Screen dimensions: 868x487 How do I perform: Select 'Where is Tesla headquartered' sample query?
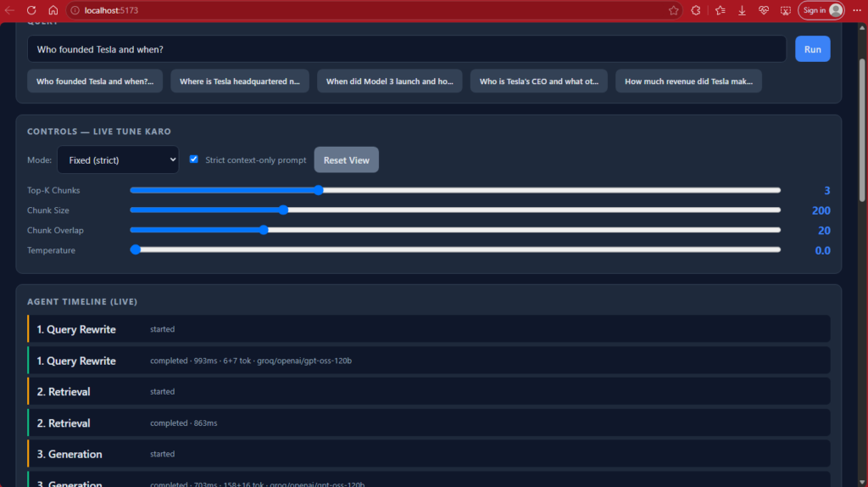240,81
